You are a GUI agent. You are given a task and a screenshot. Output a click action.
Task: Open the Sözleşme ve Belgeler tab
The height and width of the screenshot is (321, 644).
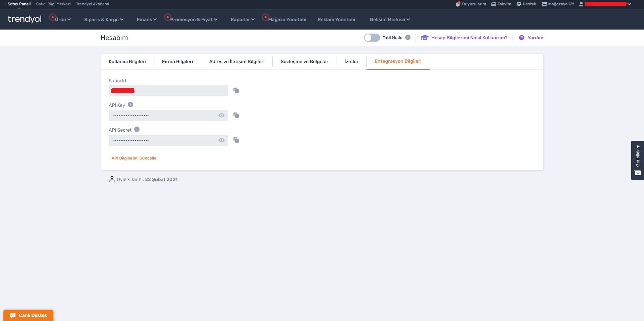(x=304, y=61)
